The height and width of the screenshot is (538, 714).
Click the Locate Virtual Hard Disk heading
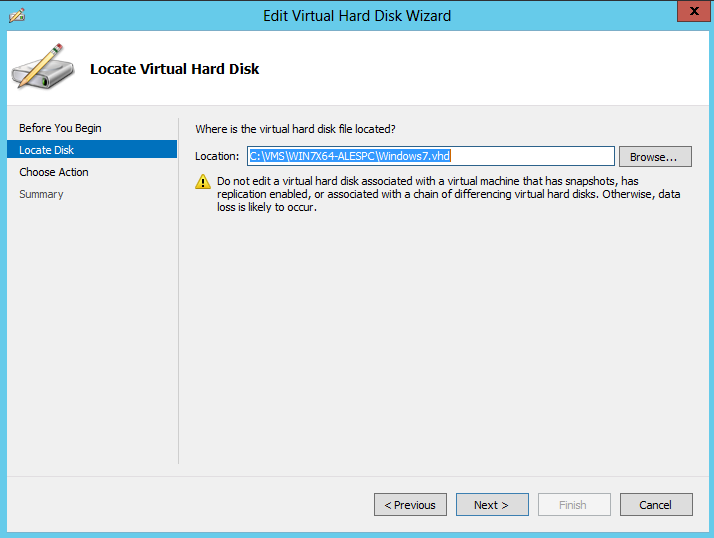pyautogui.click(x=175, y=69)
